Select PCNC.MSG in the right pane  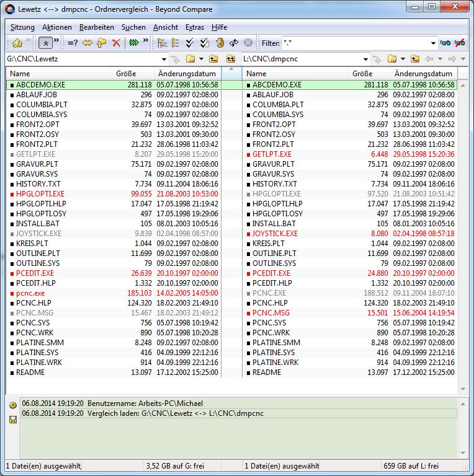(x=350, y=312)
